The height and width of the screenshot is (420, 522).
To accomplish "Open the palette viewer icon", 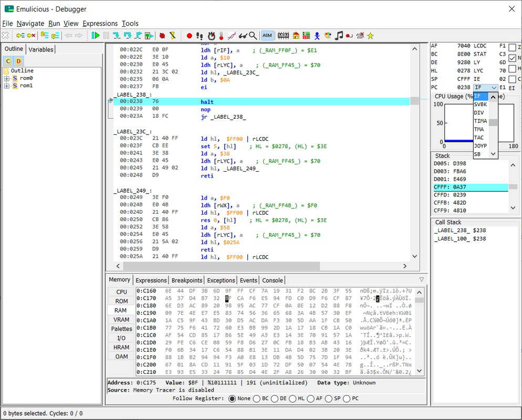I will click(328, 35).
